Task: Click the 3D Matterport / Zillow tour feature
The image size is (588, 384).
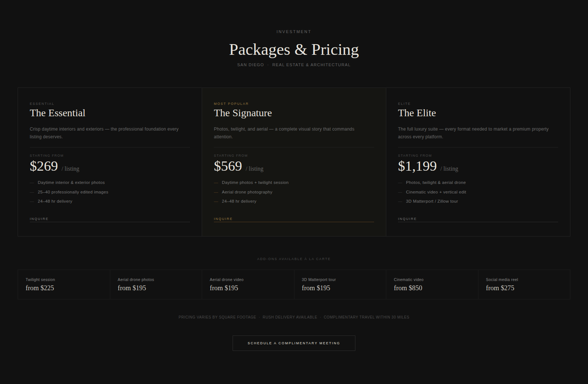Action: coord(432,201)
